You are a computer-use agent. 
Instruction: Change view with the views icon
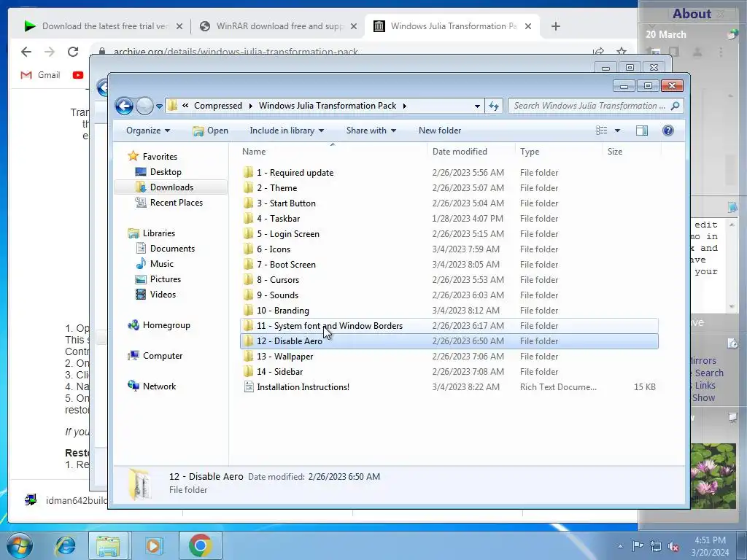pyautogui.click(x=602, y=131)
